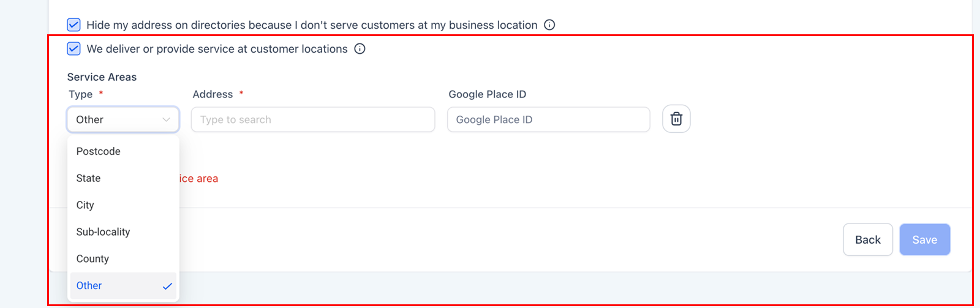Open info tooltip for hide my address option
The height and width of the screenshot is (308, 980).
(x=549, y=25)
